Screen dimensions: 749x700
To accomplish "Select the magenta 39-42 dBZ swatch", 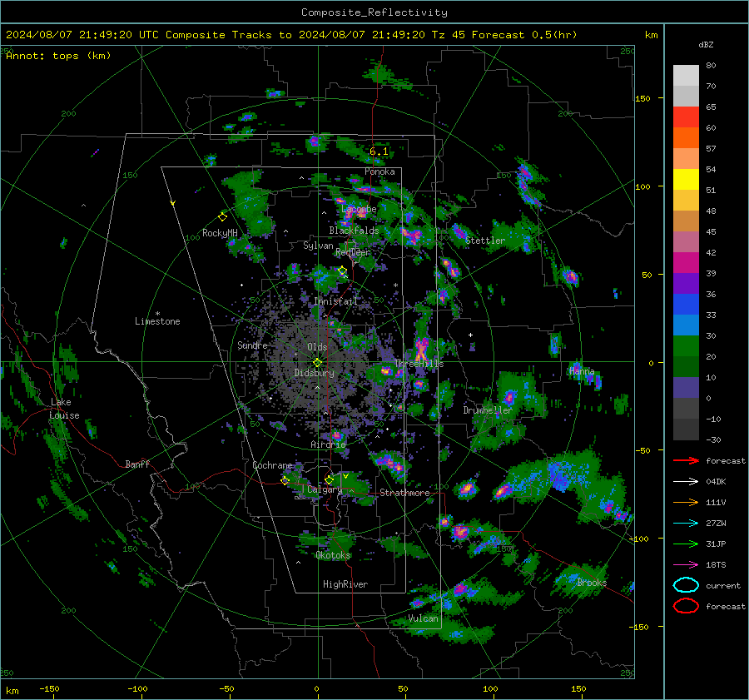I will [x=686, y=263].
